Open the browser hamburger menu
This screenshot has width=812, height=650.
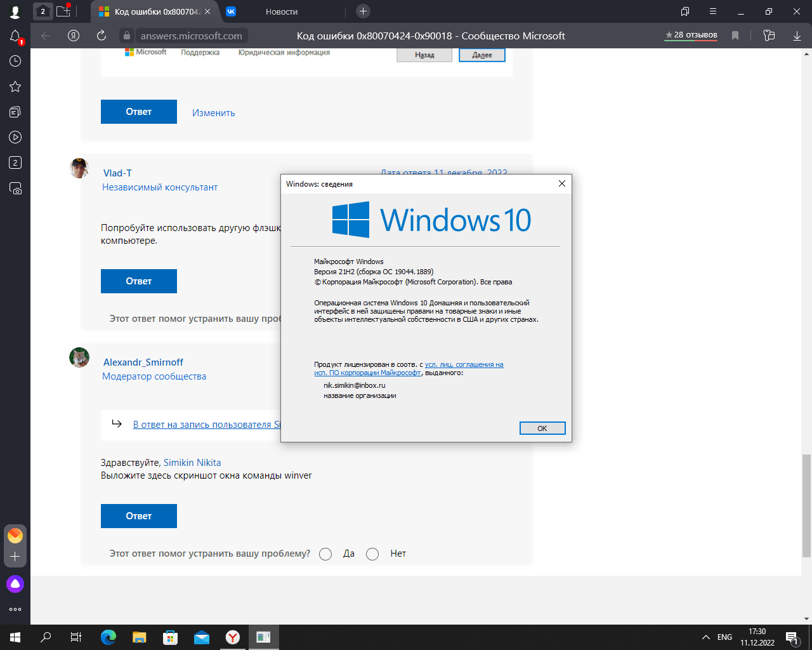(x=713, y=11)
